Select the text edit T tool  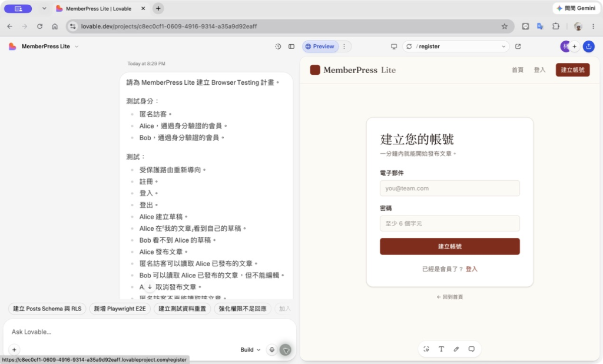pyautogui.click(x=441, y=349)
